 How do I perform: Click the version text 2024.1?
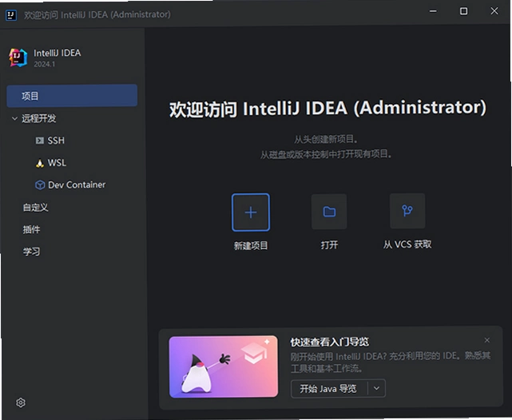click(x=45, y=65)
